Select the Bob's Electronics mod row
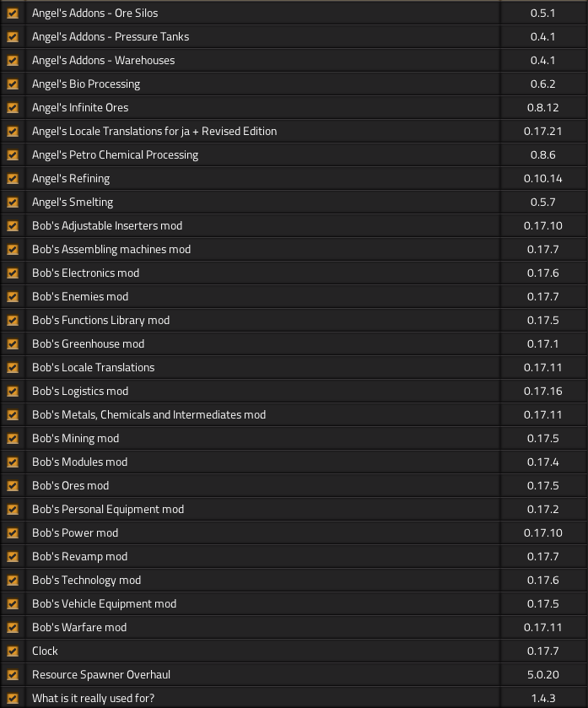 (85, 273)
